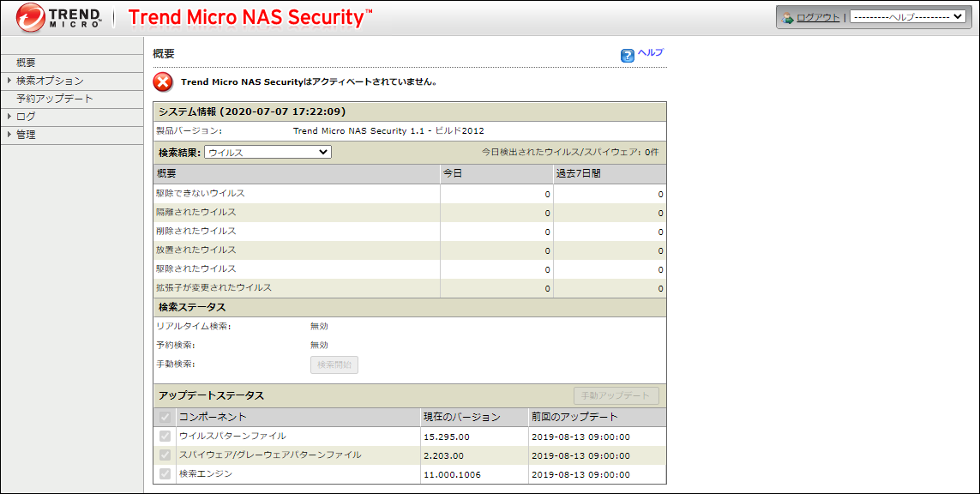The height and width of the screenshot is (494, 980).
Task: Click the 手動アップデート button
Action: 616,396
